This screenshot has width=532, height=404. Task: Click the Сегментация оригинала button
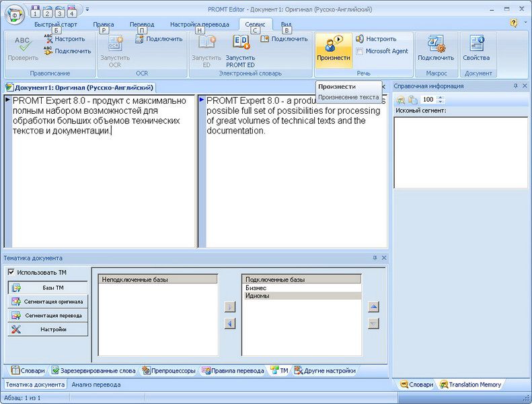tap(48, 301)
